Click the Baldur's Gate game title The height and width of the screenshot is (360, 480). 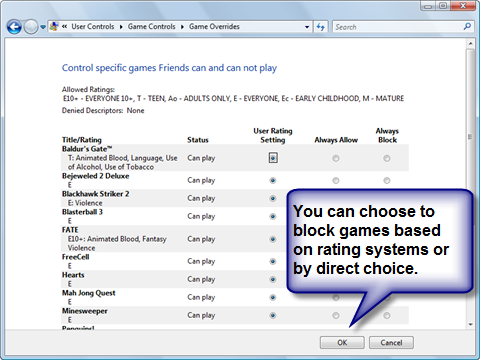(x=87, y=149)
